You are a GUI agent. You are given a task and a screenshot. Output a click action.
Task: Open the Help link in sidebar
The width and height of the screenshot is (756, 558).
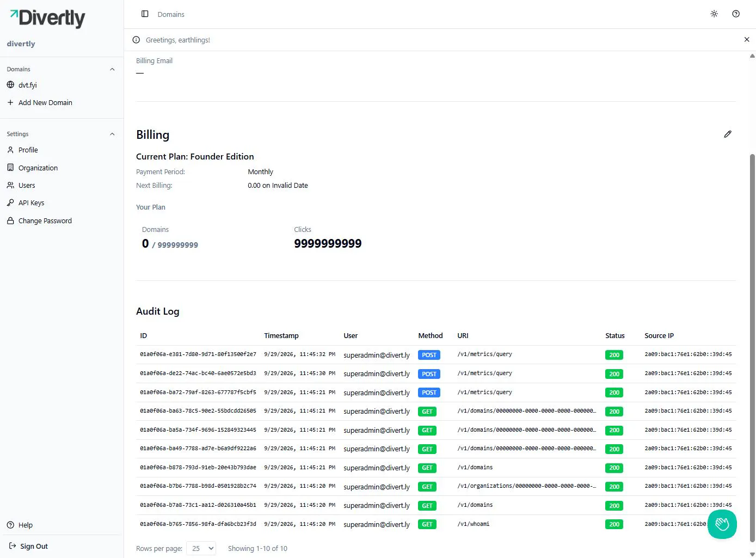[x=26, y=525]
